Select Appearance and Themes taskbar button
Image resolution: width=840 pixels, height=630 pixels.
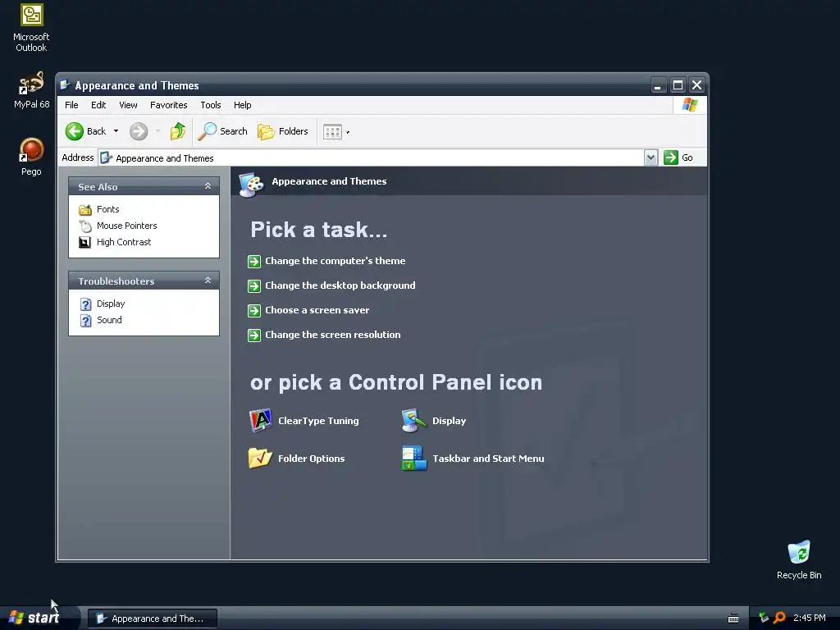point(152,619)
